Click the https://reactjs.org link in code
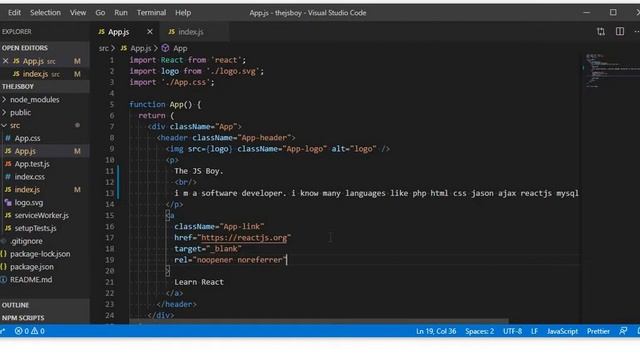This screenshot has height=360, width=640. point(244,238)
